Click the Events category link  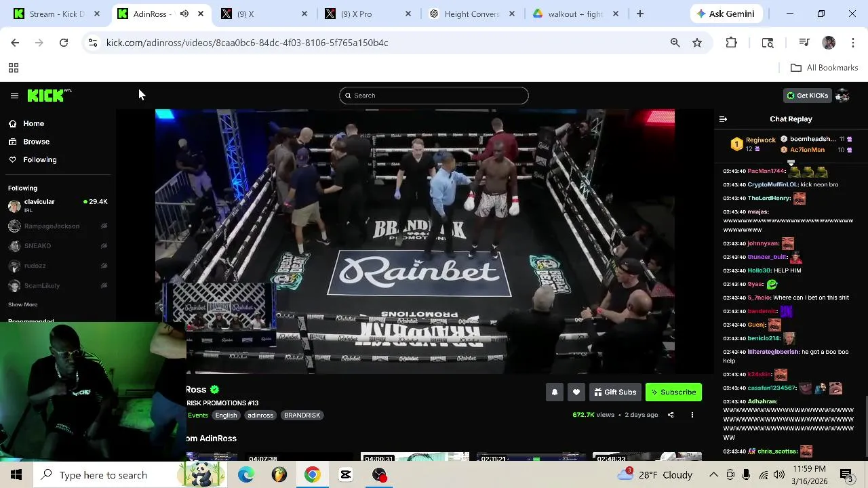click(198, 415)
